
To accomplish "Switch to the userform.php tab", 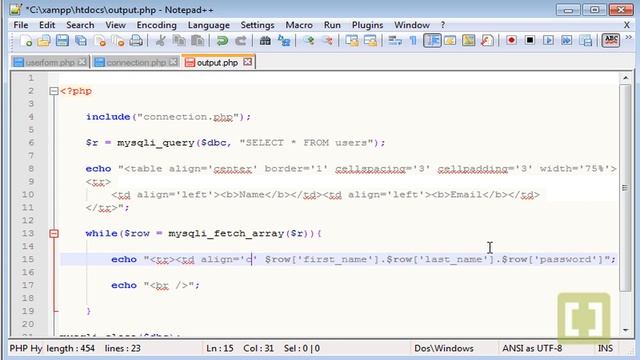I will tap(50, 62).
